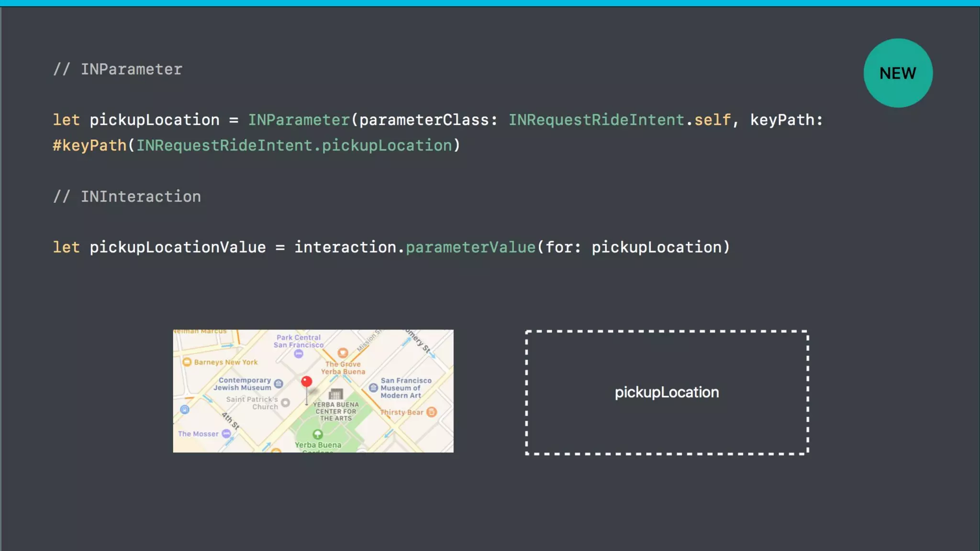Click The Grove Yerba Buena cafe icon

pos(343,353)
